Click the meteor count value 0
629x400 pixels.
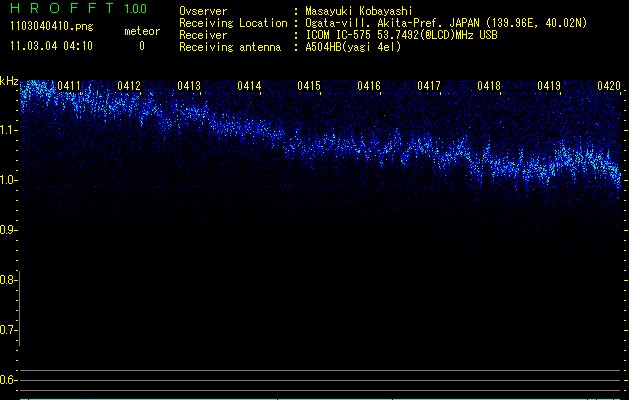coord(141,46)
